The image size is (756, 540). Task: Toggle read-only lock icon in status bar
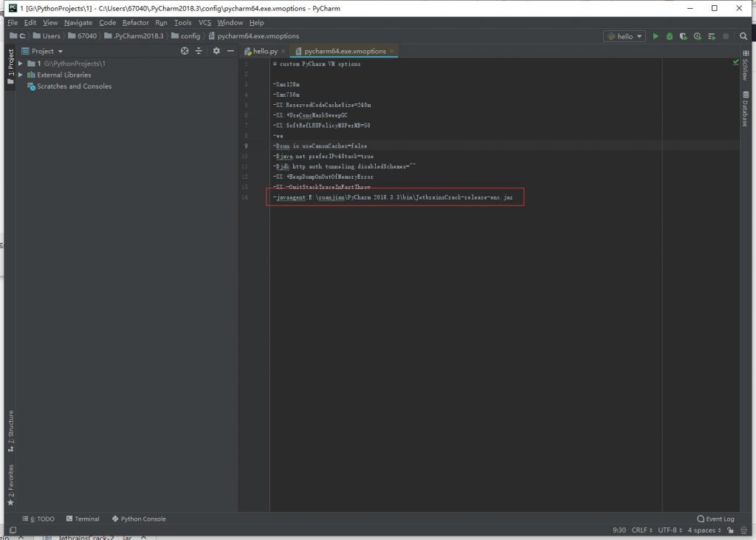point(730,530)
